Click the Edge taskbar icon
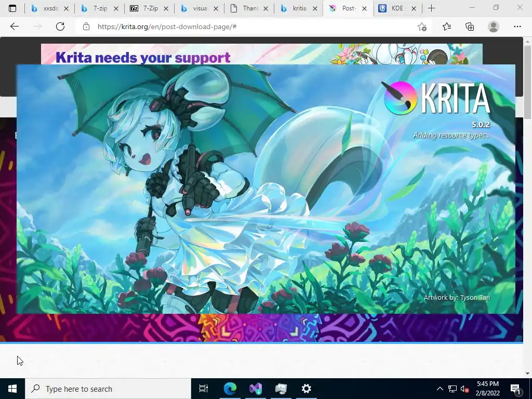 [230, 389]
